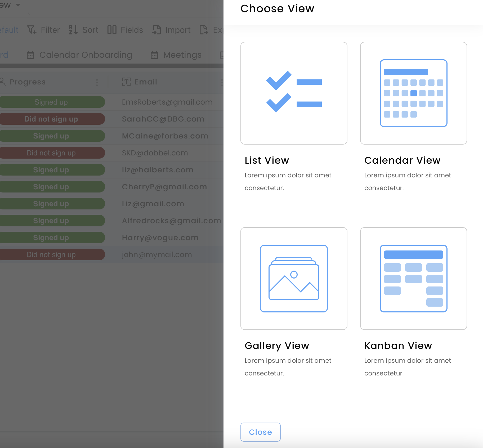The image size is (483, 448).
Task: Select the john@mymail.com email cell
Action: 157,254
